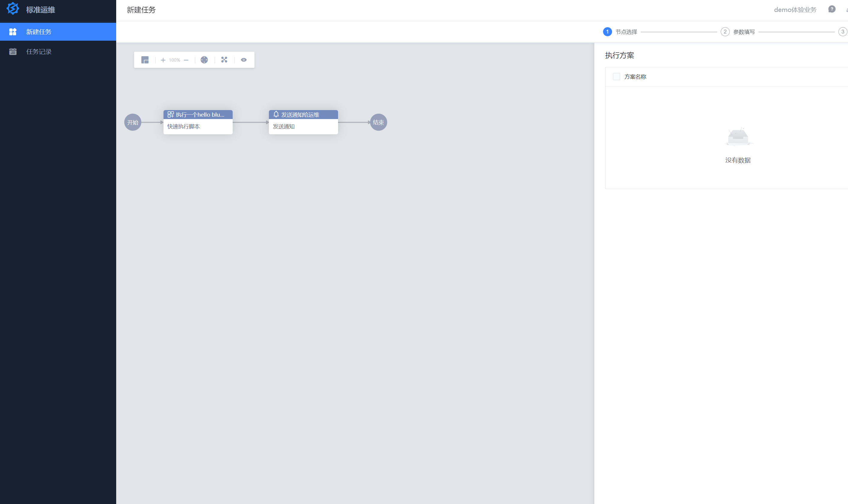Zoom in with the plus icon

pos(163,60)
